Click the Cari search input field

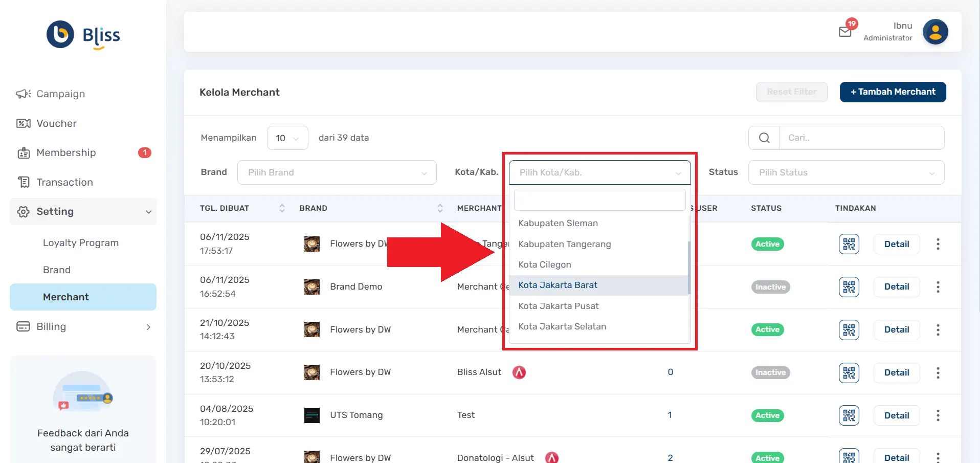pos(861,138)
